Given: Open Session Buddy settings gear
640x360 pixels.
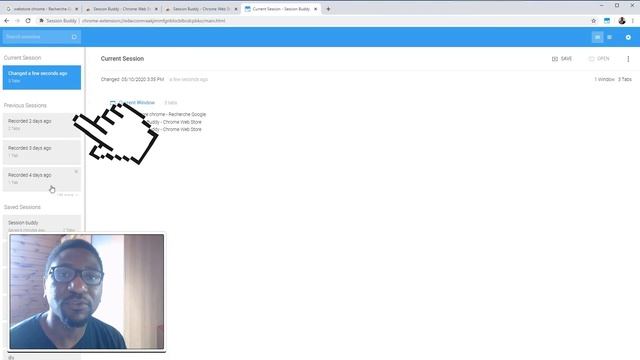Looking at the screenshot, I should [628, 37].
